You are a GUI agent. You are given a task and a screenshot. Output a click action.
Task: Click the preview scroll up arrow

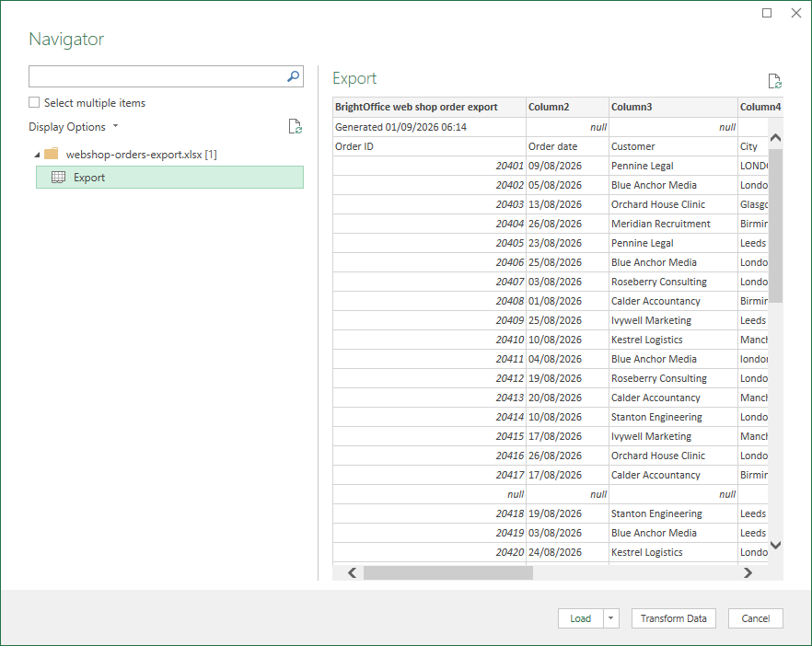coord(776,138)
